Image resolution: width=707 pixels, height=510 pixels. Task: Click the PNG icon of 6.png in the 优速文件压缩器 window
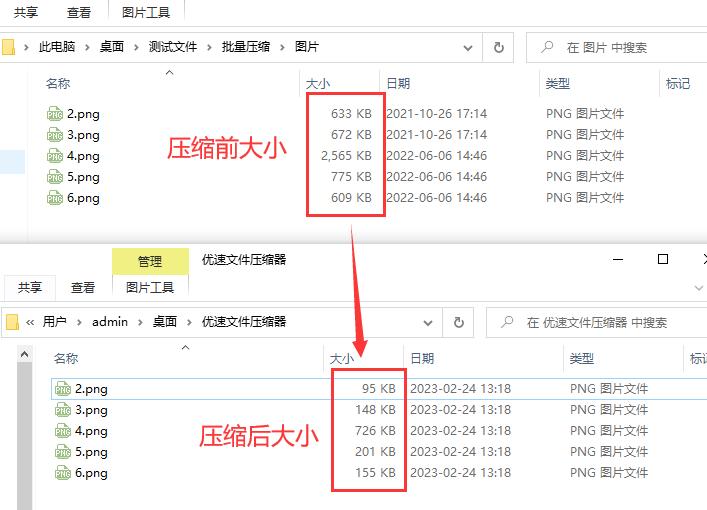pyautogui.click(x=63, y=473)
